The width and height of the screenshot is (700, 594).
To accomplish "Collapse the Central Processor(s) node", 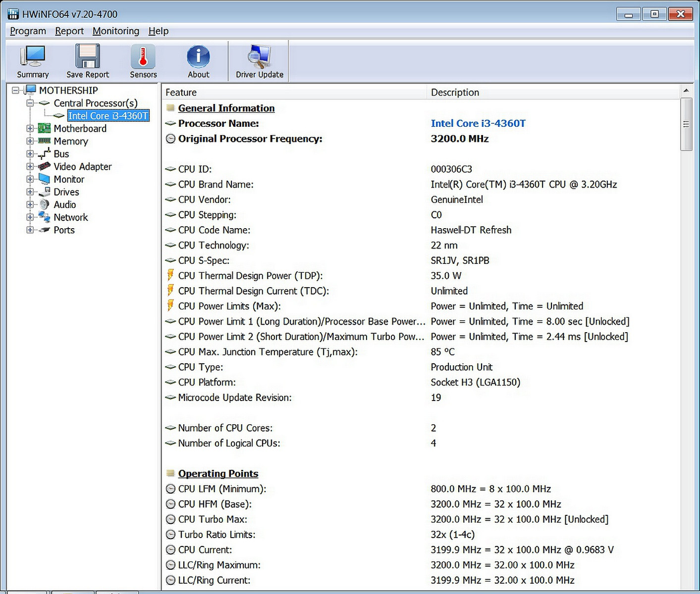I will click(x=30, y=103).
